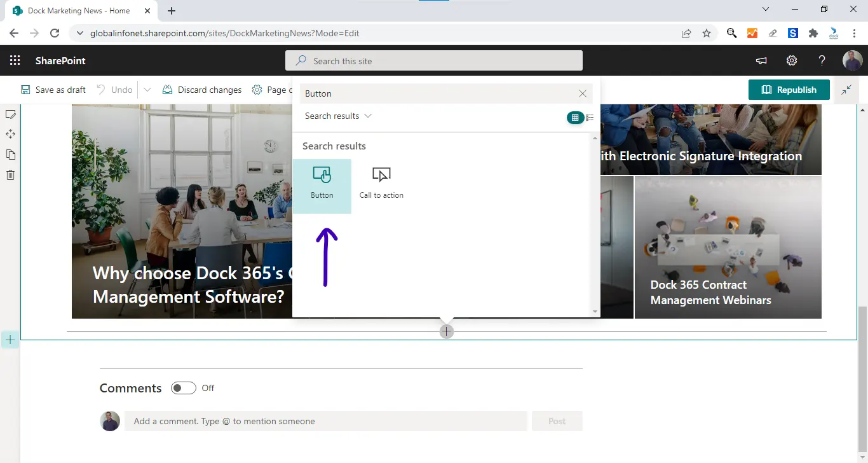
Task: Open the magnifier browser extension
Action: 732,33
